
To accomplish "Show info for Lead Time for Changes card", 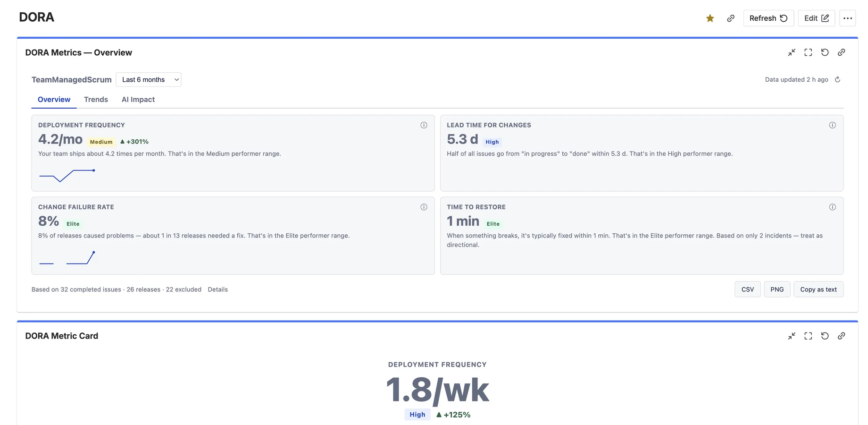I will [832, 125].
